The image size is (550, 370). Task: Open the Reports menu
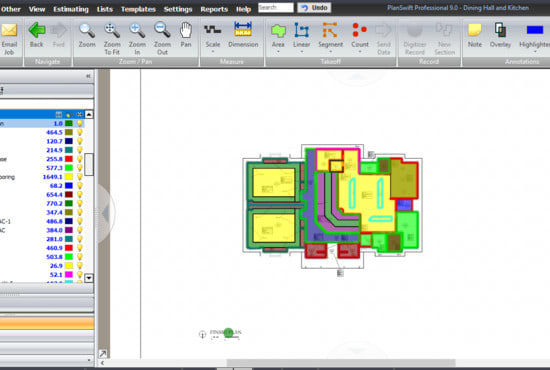(214, 9)
